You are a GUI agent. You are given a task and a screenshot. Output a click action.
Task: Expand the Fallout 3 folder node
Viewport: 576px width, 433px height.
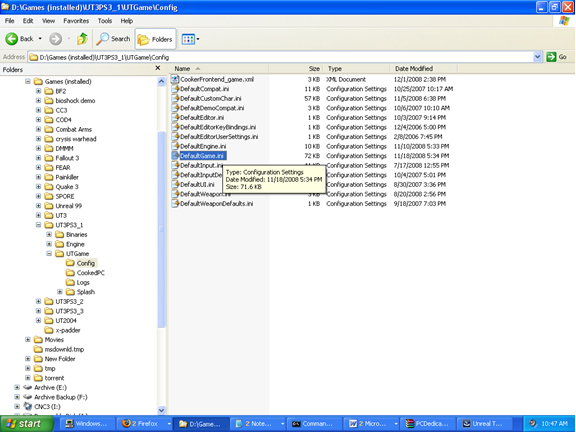(x=38, y=158)
